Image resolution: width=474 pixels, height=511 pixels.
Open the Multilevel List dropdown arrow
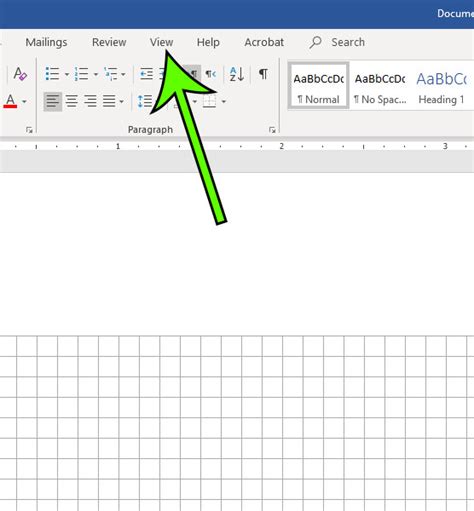coord(123,74)
